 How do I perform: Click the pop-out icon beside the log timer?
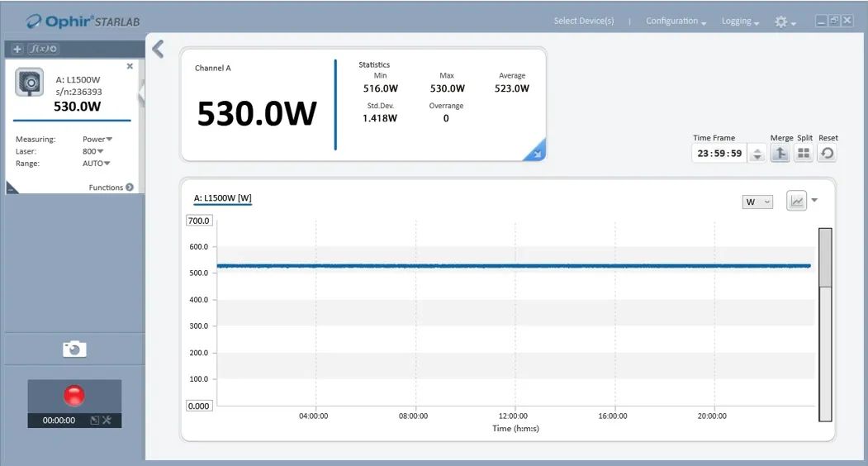(94, 421)
